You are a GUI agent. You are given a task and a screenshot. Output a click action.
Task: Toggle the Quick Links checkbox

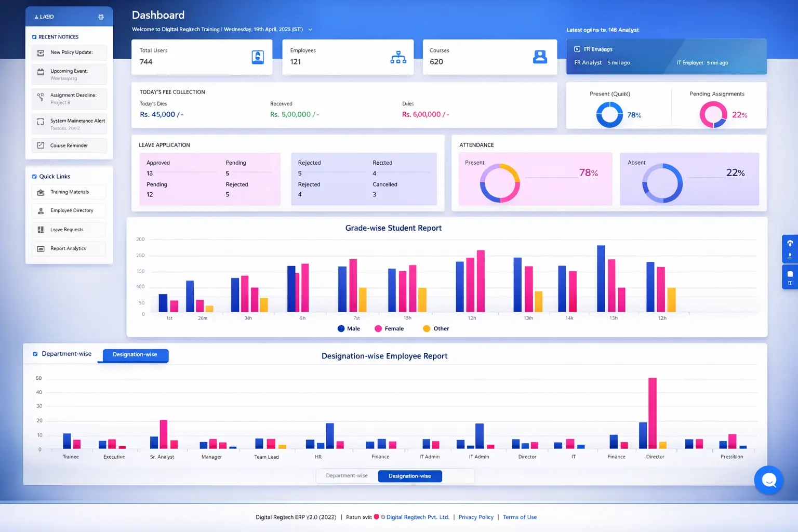coord(34,176)
